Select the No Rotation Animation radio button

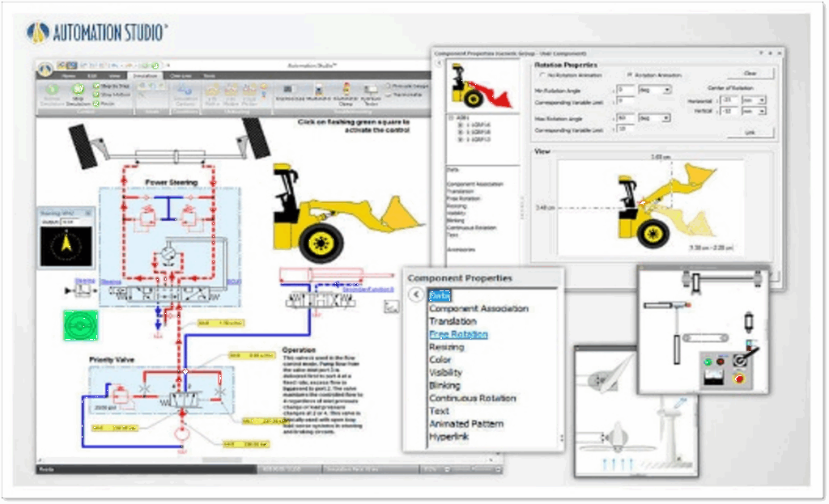point(540,74)
